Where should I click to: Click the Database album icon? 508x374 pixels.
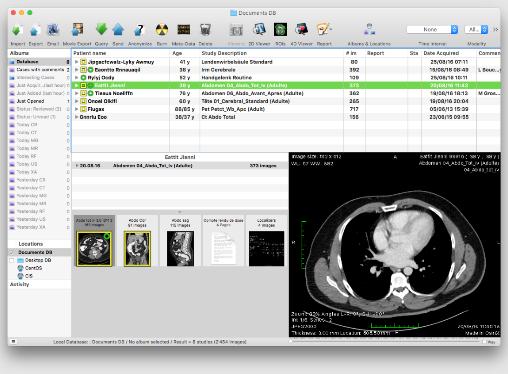coord(12,62)
